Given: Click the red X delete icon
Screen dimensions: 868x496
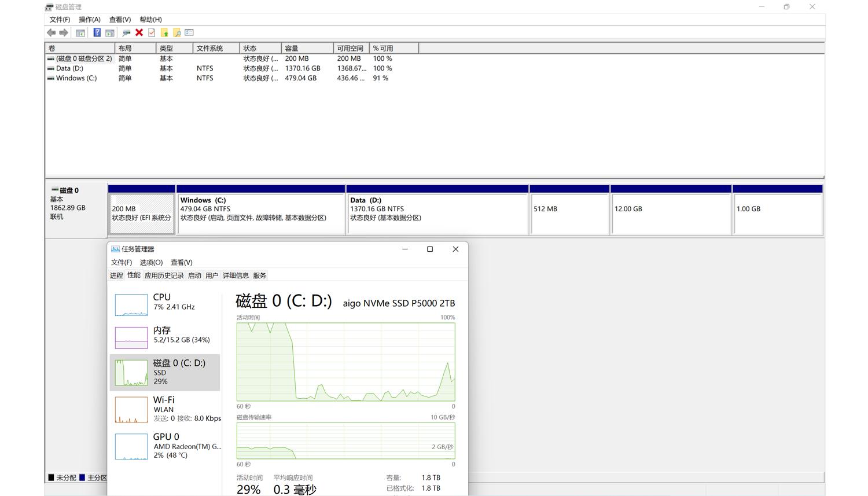Looking at the screenshot, I should [x=139, y=33].
